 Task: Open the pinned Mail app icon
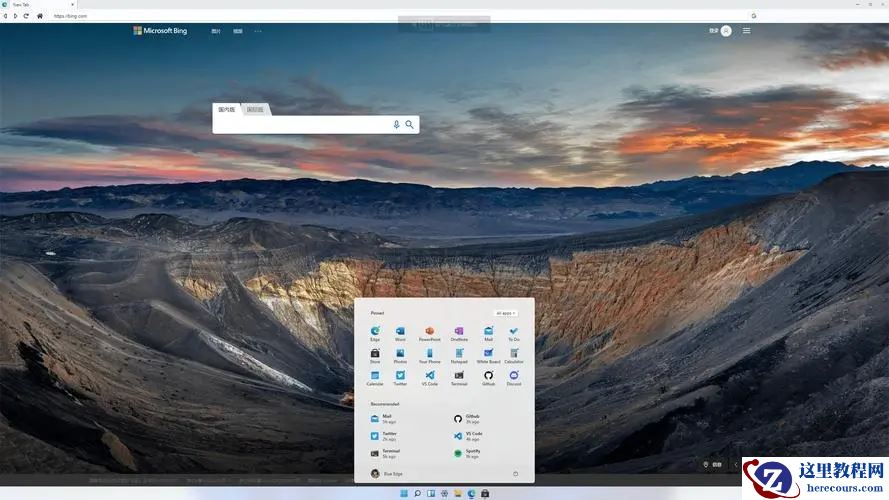488,331
